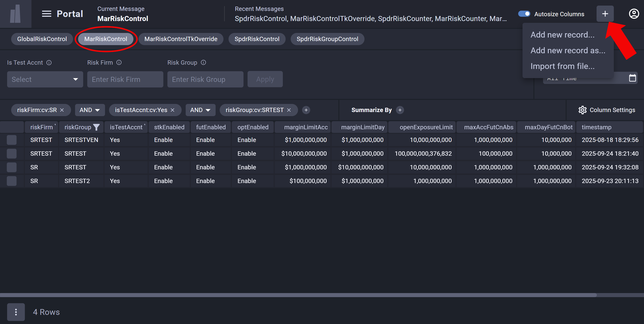
Task: Expand the first AND operator dropdown
Action: click(90, 110)
